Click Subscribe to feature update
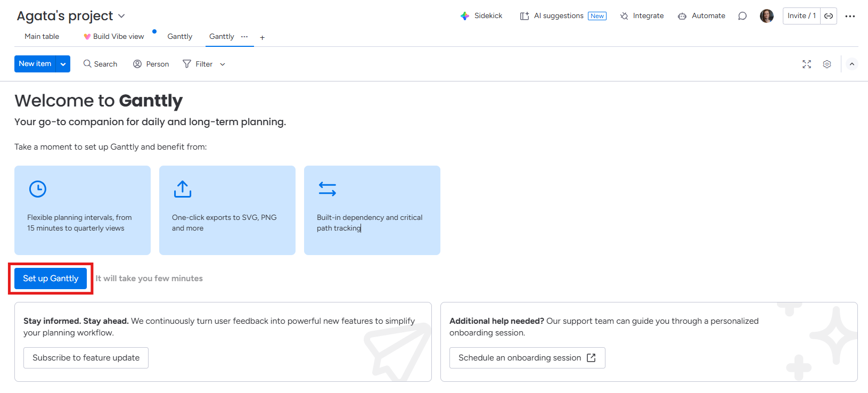This screenshot has height=393, width=868. [x=86, y=358]
